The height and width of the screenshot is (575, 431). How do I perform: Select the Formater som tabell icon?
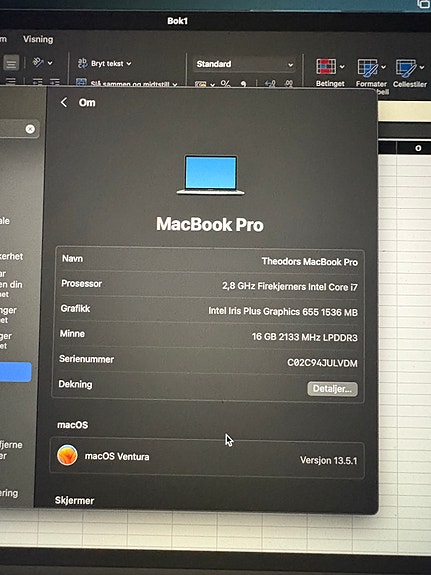[x=368, y=67]
